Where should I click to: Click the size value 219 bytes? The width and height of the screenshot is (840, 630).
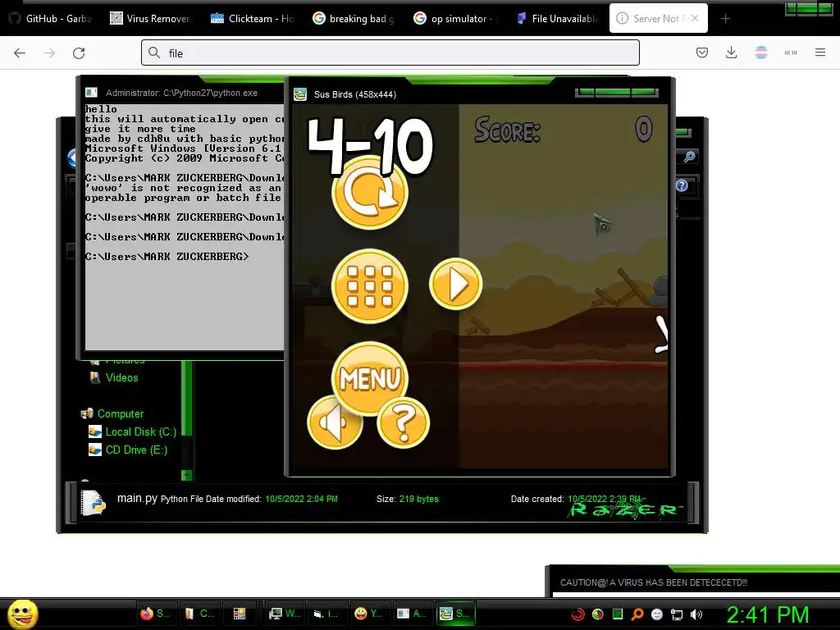418,499
